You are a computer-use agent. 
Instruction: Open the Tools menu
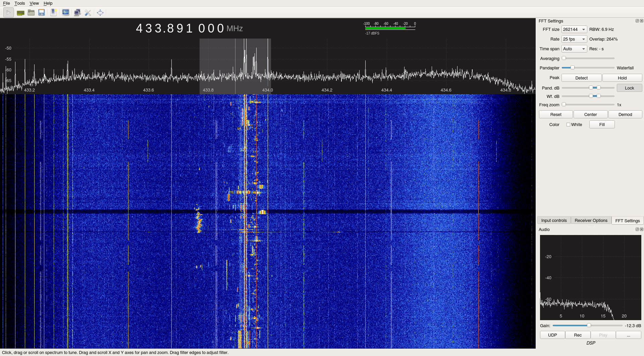click(19, 3)
